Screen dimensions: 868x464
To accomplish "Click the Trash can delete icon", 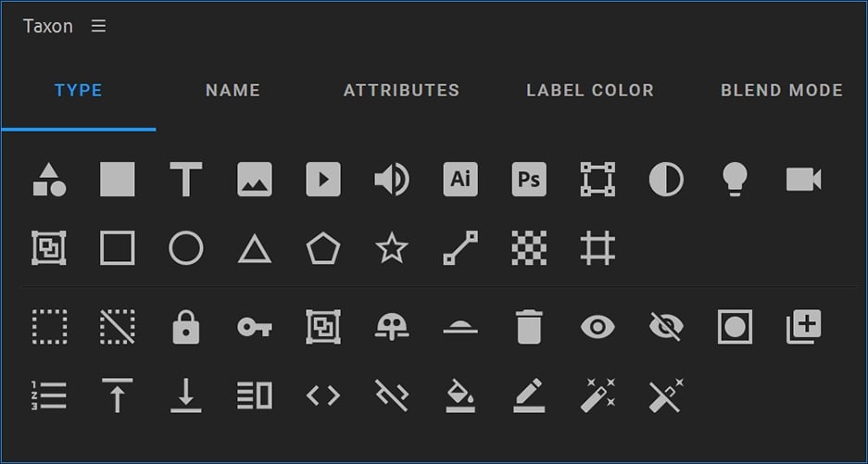I will tap(529, 326).
